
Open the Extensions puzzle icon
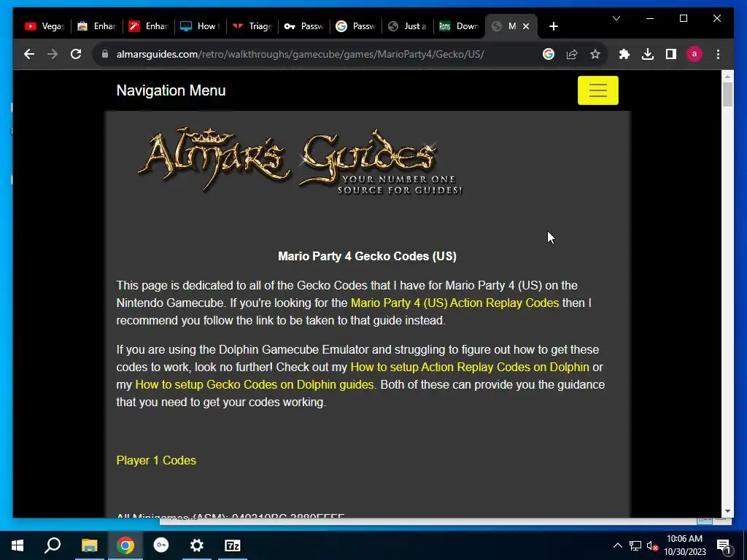pyautogui.click(x=624, y=54)
